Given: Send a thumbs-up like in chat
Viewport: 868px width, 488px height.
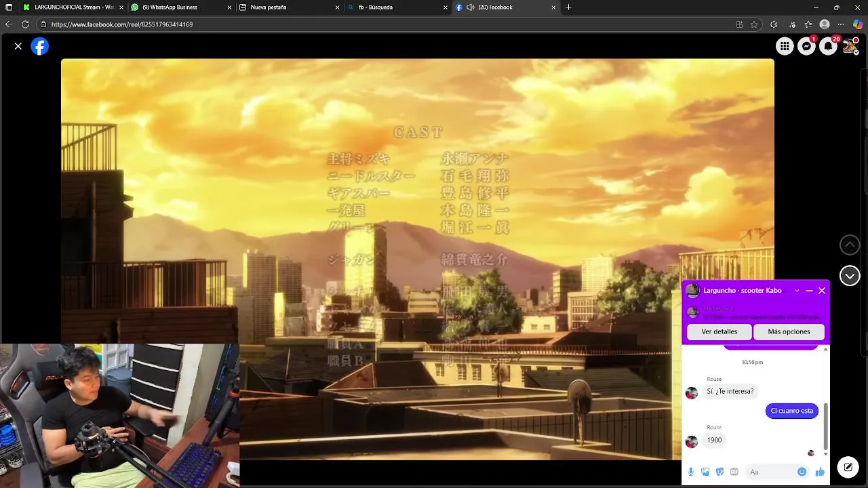Looking at the screenshot, I should [820, 472].
